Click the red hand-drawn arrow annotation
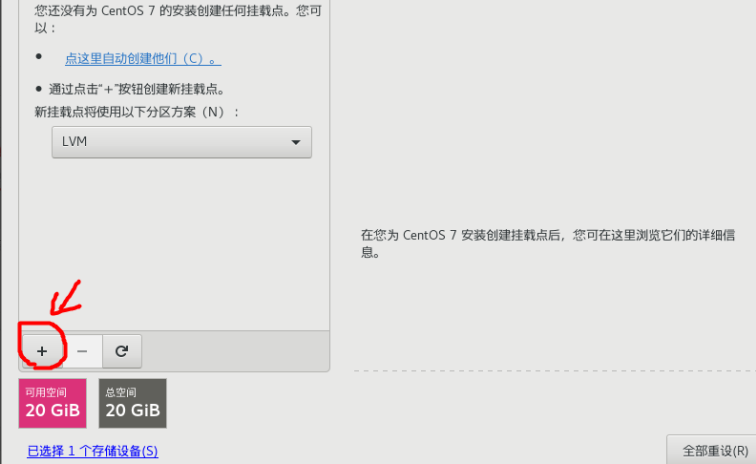Screen dimensions: 756x464 (x=67, y=297)
